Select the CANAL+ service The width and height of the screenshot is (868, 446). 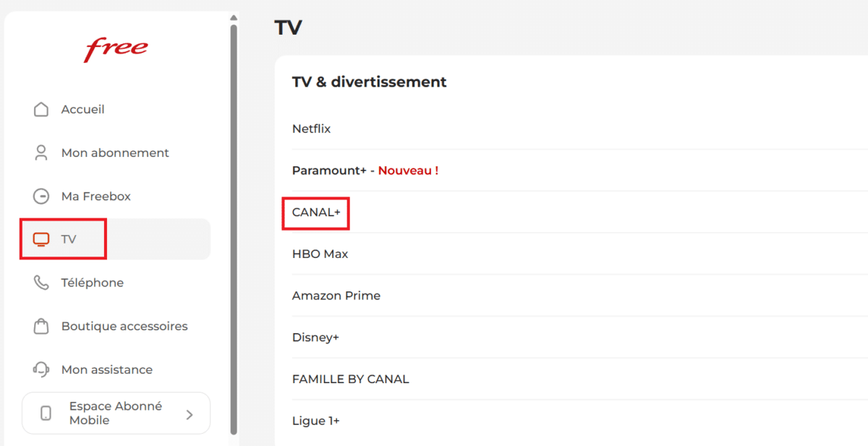pyautogui.click(x=315, y=213)
